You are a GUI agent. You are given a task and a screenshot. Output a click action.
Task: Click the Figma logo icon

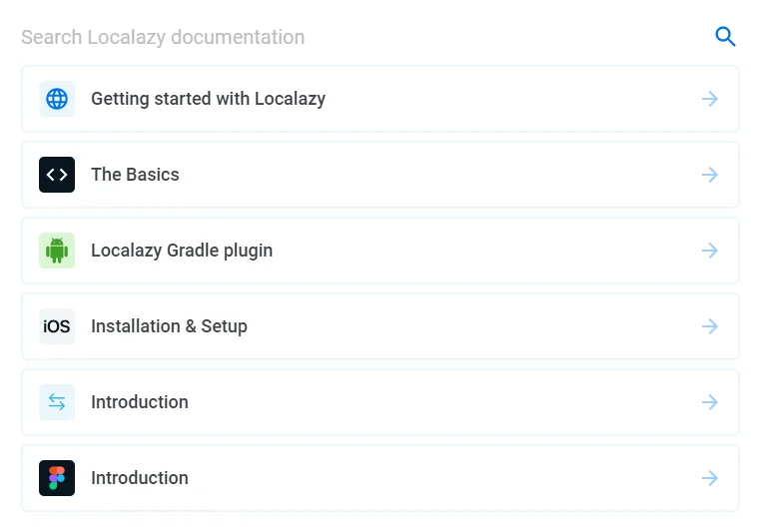57,478
